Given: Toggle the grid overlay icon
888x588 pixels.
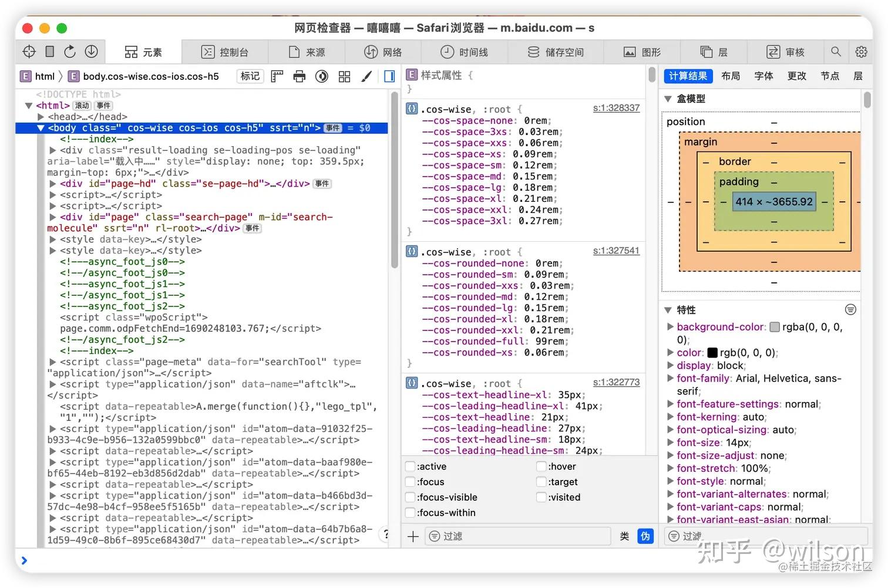Looking at the screenshot, I should [x=345, y=76].
